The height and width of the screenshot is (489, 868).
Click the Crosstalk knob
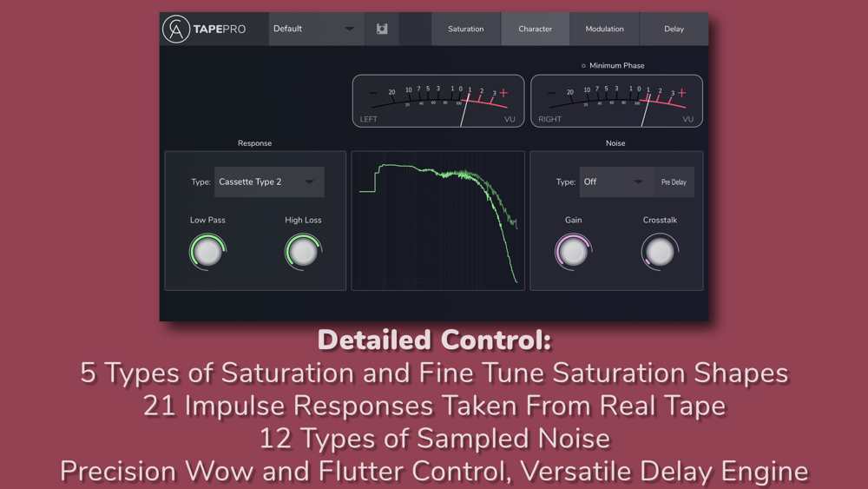coord(660,252)
